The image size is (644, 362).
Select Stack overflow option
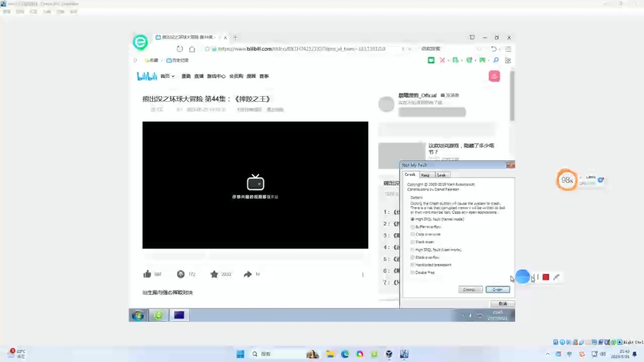pos(425,257)
